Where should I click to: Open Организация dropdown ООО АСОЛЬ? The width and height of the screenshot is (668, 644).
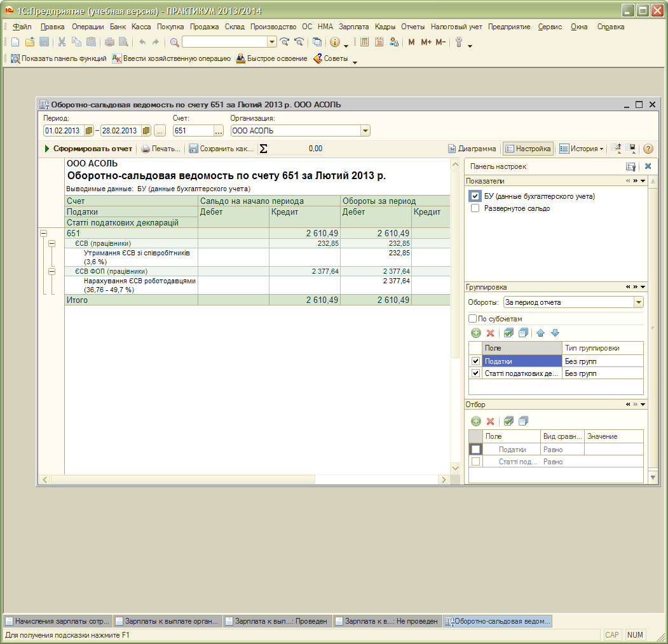(365, 131)
